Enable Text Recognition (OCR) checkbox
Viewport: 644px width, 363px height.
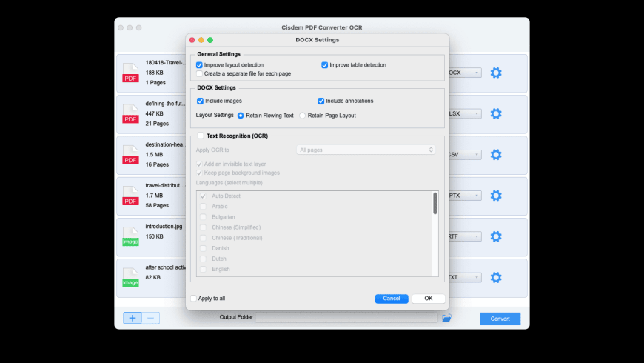tap(201, 136)
